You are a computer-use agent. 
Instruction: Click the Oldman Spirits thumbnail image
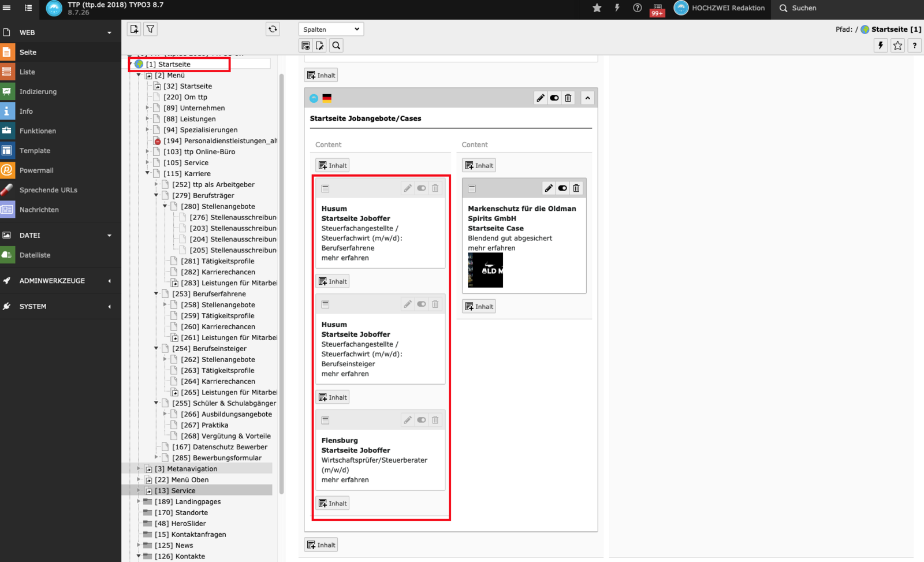[x=485, y=270]
